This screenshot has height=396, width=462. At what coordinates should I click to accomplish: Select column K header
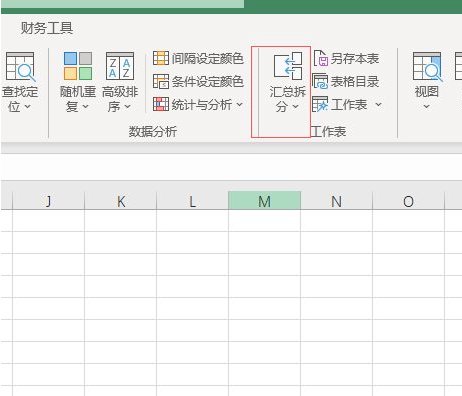tap(121, 201)
